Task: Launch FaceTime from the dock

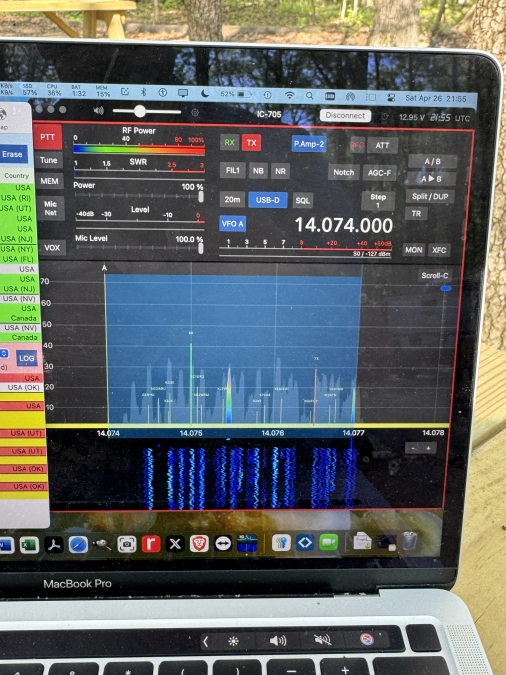Action: tap(329, 542)
